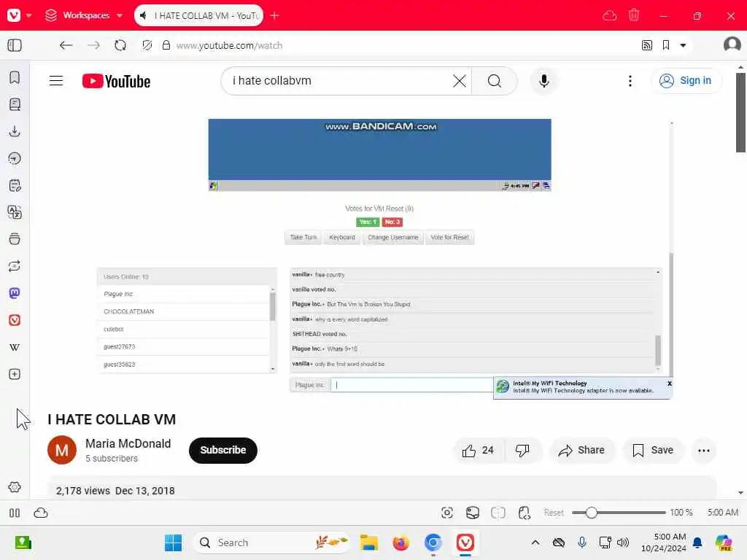
Task: Open the synced tabs cloud icon
Action: [x=610, y=16]
